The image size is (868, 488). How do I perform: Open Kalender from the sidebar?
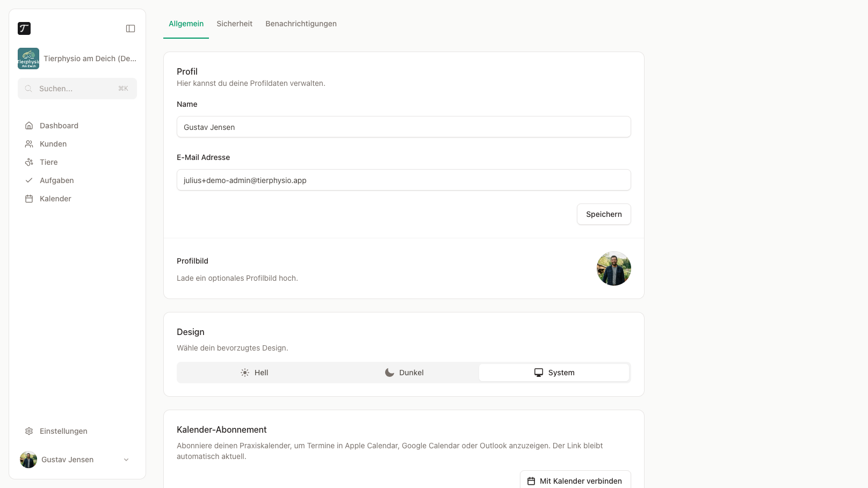[77, 199]
